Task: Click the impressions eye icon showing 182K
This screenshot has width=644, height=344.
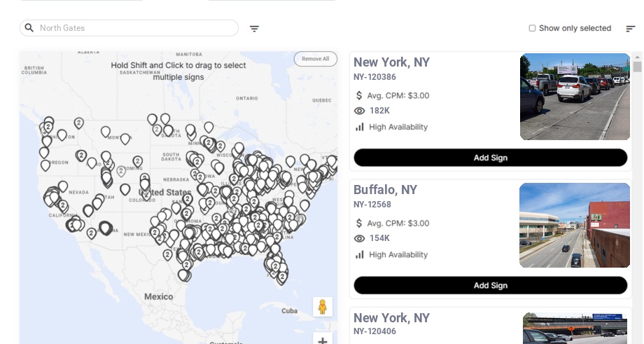Action: coord(359,111)
